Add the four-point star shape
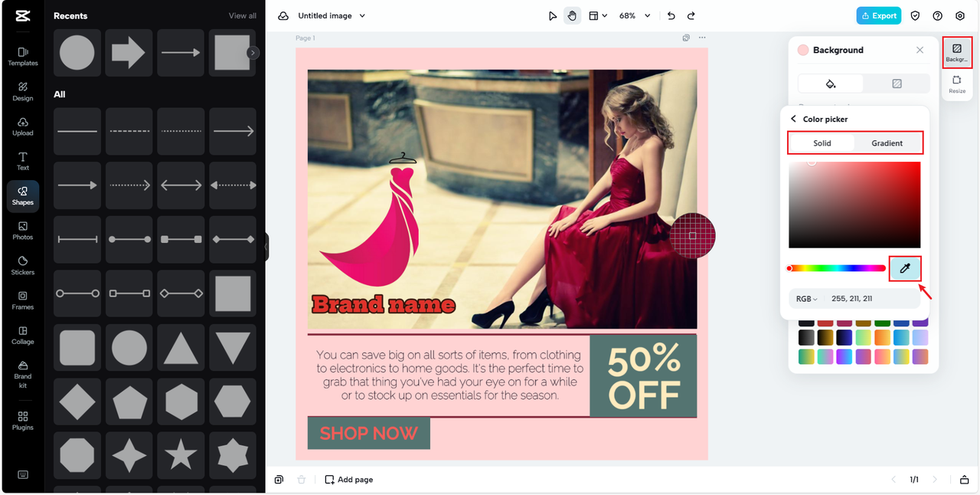Viewport: 980px width, 495px height. point(129,457)
